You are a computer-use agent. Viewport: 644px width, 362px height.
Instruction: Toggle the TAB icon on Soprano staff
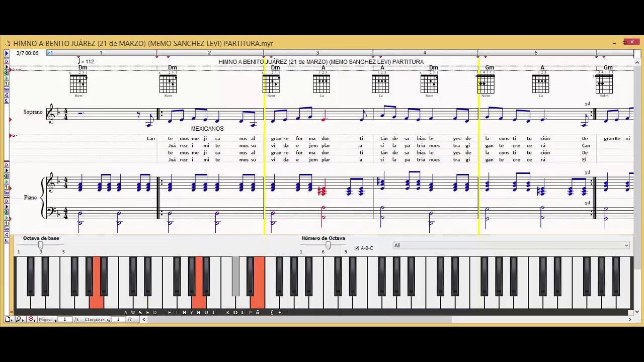tap(7, 89)
